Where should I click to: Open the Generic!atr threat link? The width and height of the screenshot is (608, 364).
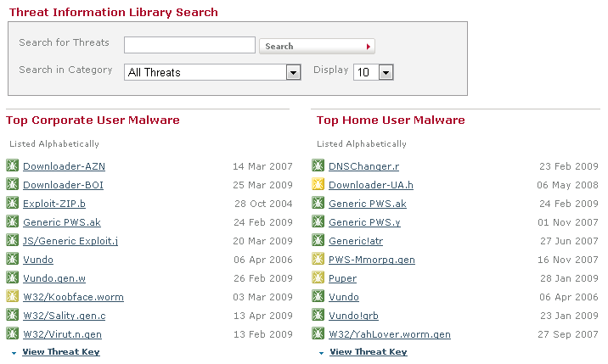(x=356, y=241)
